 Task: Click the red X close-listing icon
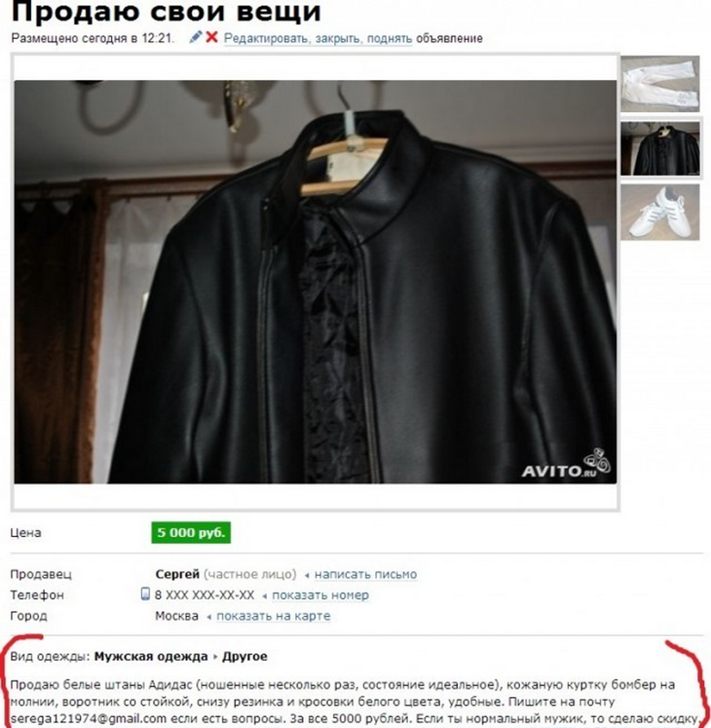212,37
